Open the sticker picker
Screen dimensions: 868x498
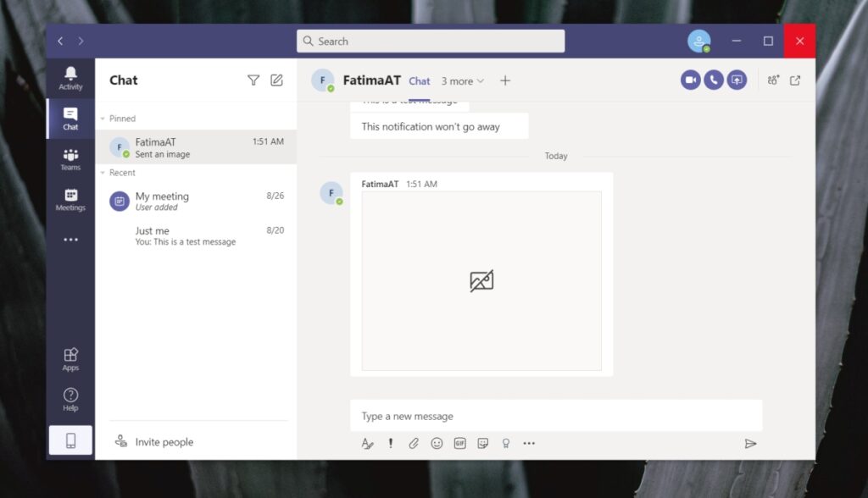click(x=482, y=443)
